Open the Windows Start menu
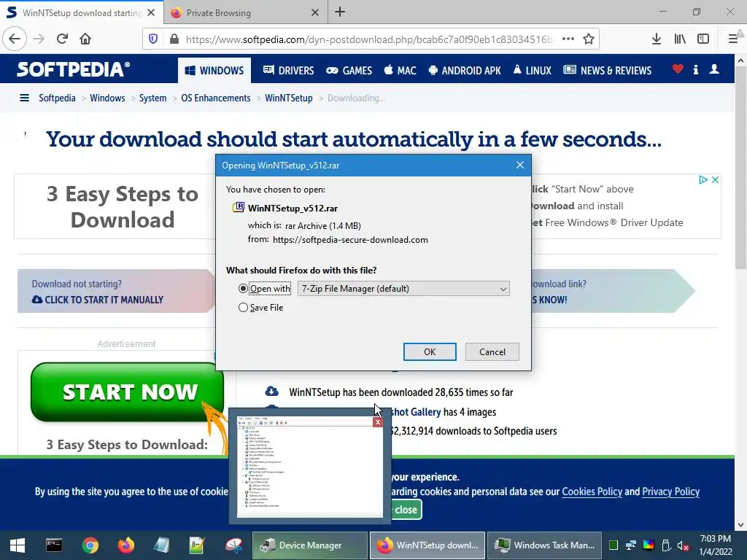This screenshot has height=560, width=747. click(18, 545)
